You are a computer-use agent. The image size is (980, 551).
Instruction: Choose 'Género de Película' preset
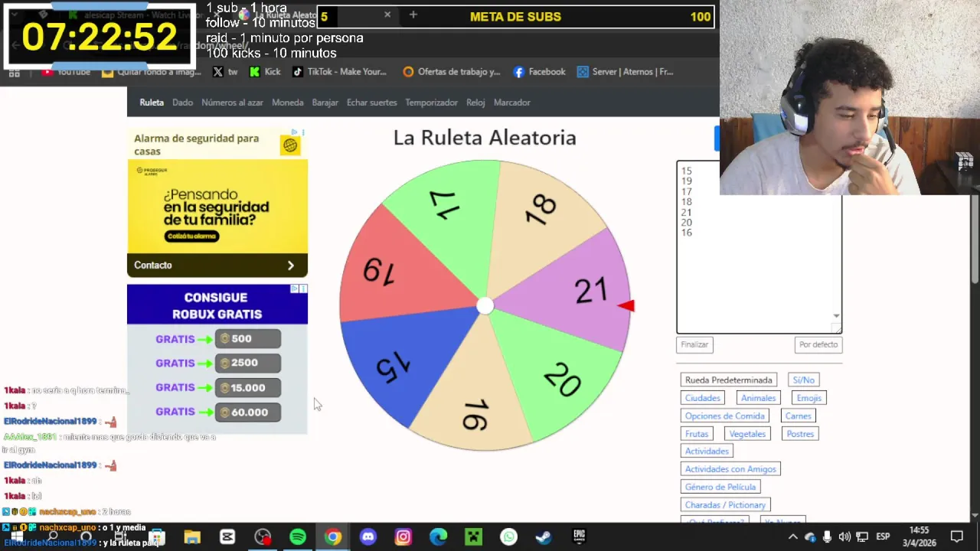720,487
